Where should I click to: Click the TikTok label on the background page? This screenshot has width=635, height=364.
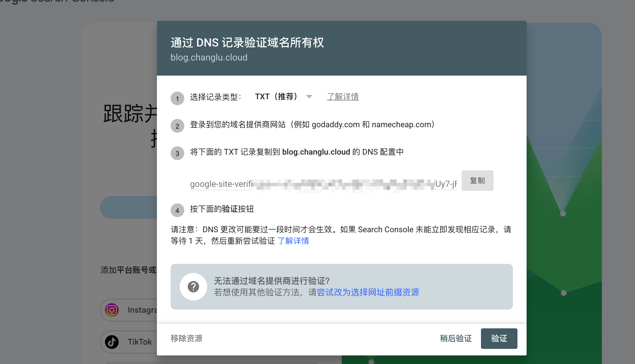point(140,342)
